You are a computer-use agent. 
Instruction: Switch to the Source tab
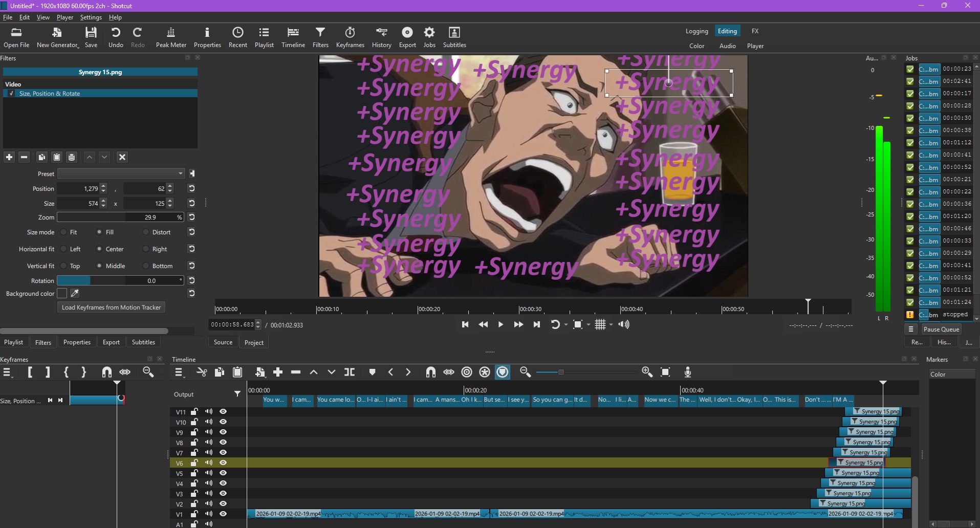point(223,342)
